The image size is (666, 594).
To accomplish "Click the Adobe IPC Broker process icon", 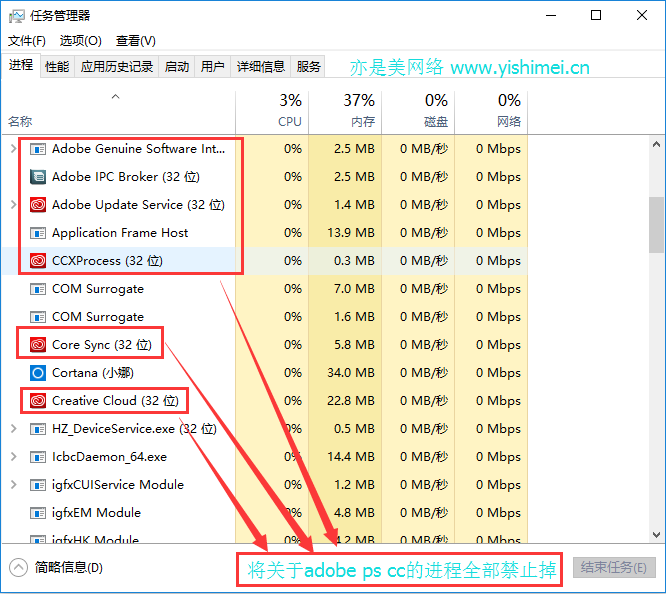I will [x=38, y=177].
